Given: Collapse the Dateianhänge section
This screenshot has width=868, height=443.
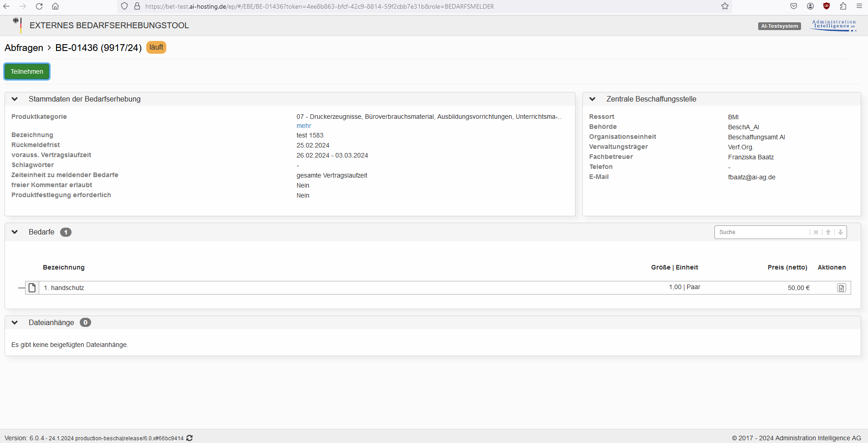Looking at the screenshot, I should (x=15, y=322).
